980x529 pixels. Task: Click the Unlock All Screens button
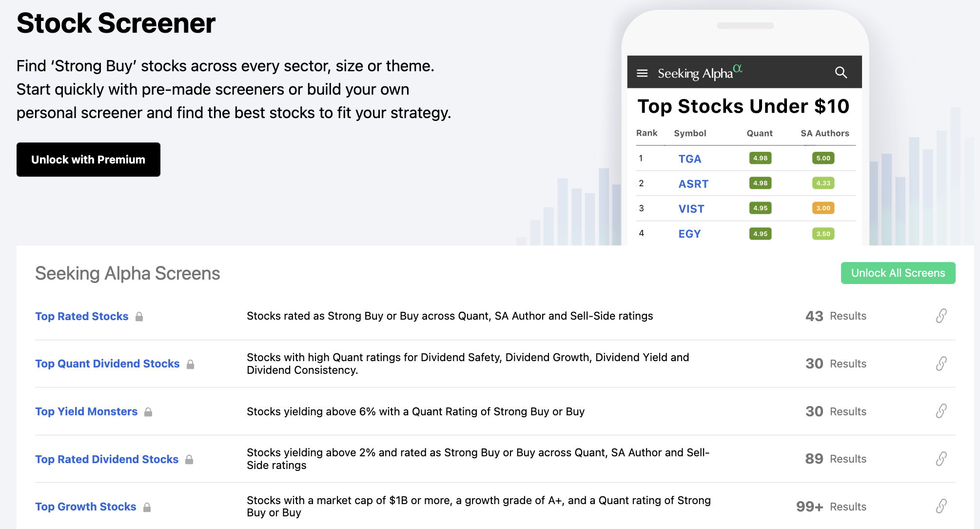click(898, 273)
